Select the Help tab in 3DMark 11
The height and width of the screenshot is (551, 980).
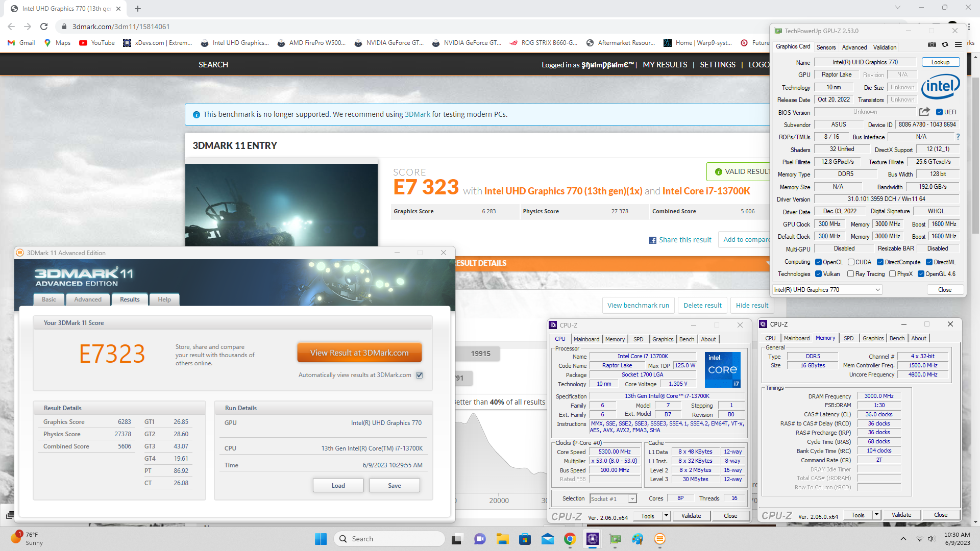(x=164, y=299)
